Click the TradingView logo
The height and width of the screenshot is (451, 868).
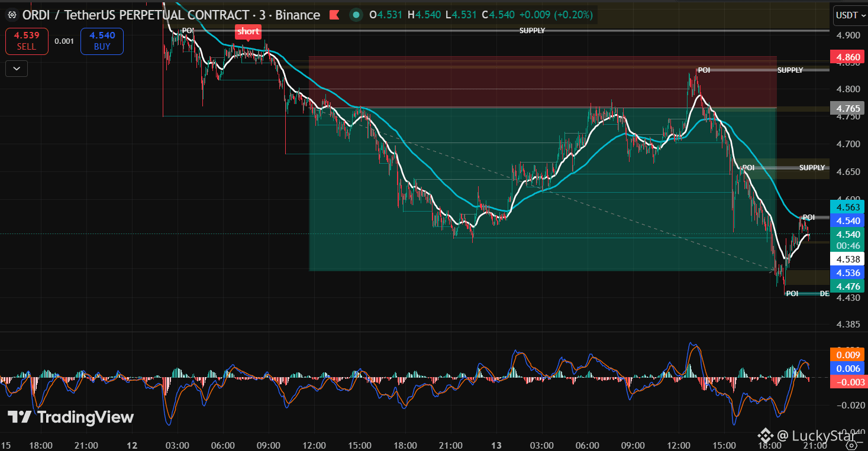[x=71, y=417]
